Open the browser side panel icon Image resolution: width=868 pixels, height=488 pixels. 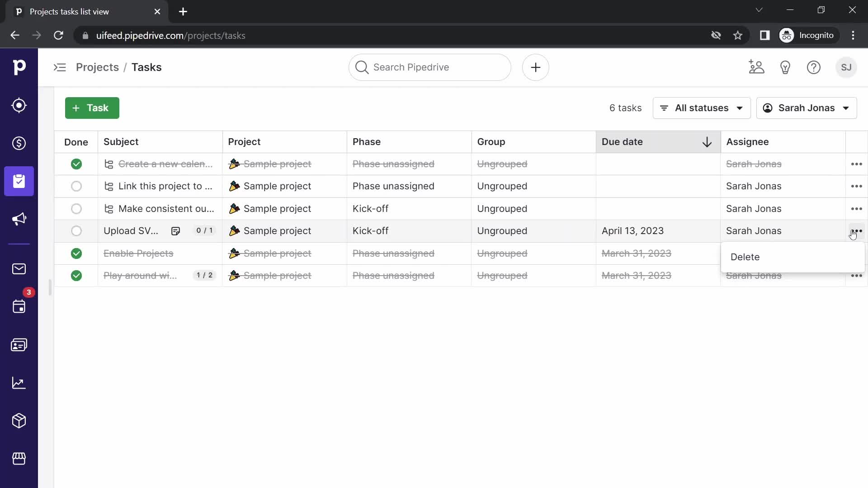coord(764,35)
